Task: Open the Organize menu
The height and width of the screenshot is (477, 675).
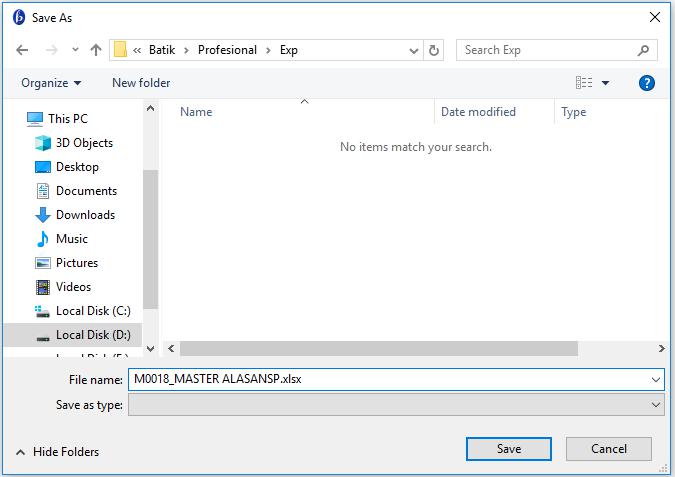Action: (51, 83)
